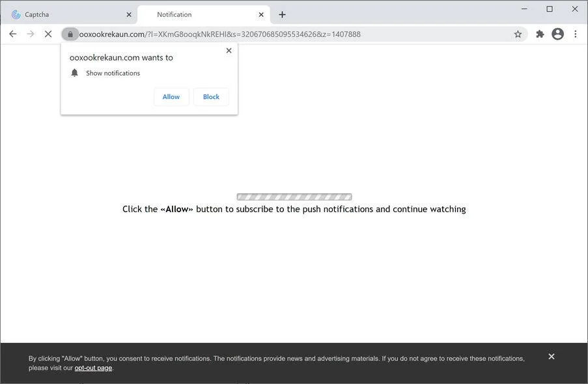
Task: Switch to the Captcha tab
Action: 69,14
